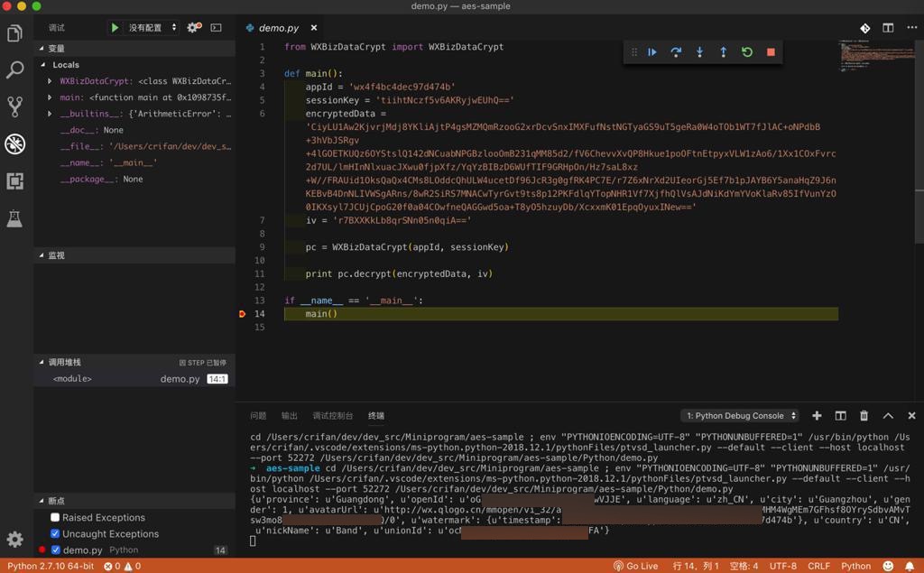Switch to the 输出 panel tab
This screenshot has height=573, width=924.
click(289, 416)
